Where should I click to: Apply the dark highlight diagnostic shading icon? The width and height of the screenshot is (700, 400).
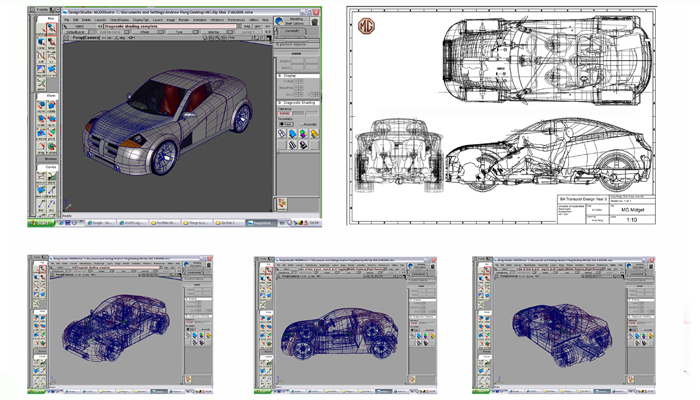point(304,145)
